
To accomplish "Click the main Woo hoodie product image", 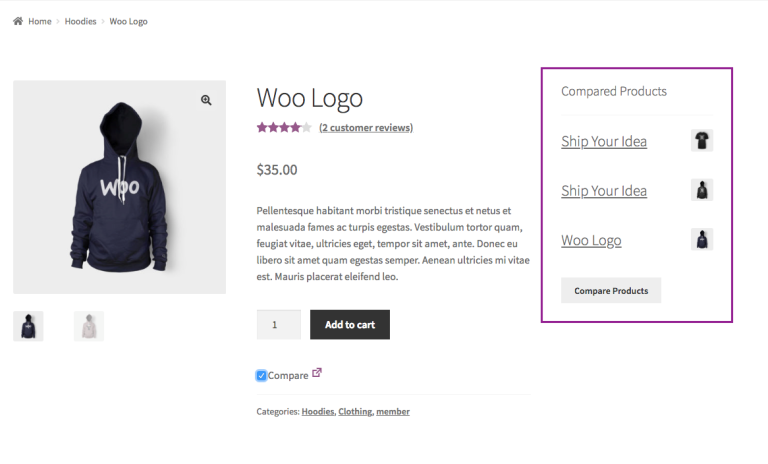I will click(x=119, y=187).
